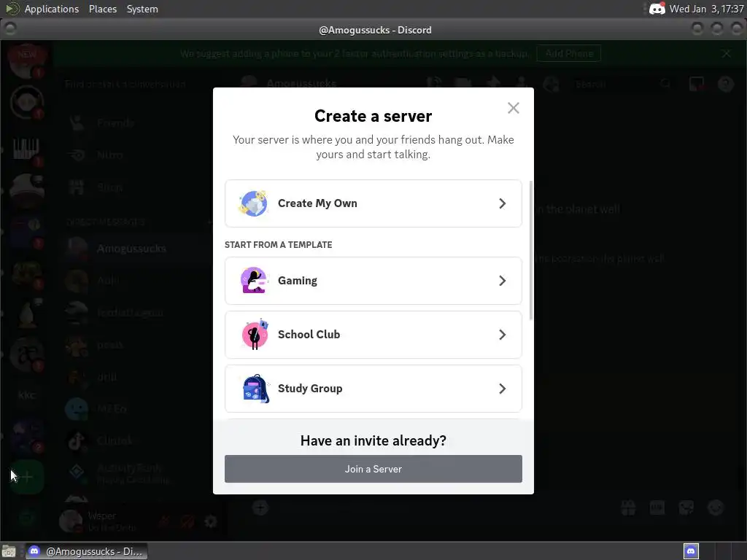Click the Search field in the header
The height and width of the screenshot is (560, 747).
pos(623,85)
